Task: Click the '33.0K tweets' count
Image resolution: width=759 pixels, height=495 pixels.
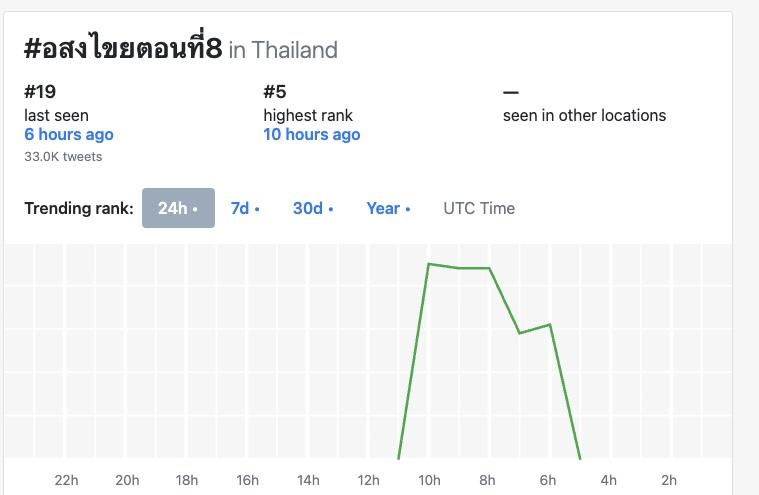Action: (63, 156)
